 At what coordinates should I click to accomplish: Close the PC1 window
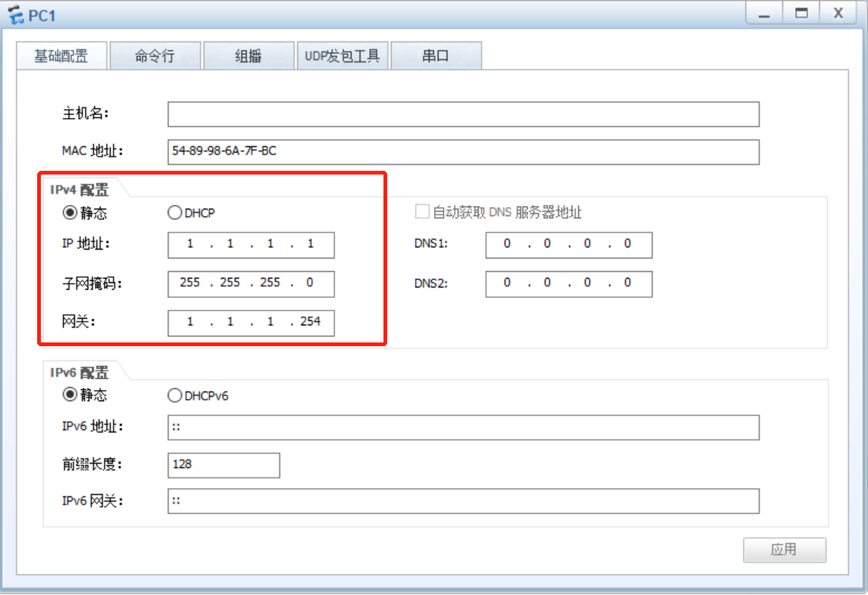pyautogui.click(x=838, y=13)
